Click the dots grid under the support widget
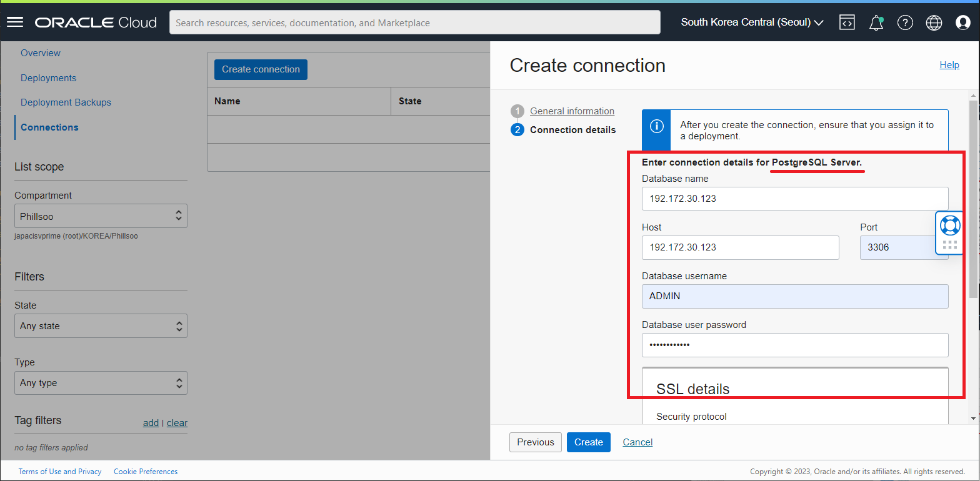This screenshot has height=481, width=980. pyautogui.click(x=950, y=245)
